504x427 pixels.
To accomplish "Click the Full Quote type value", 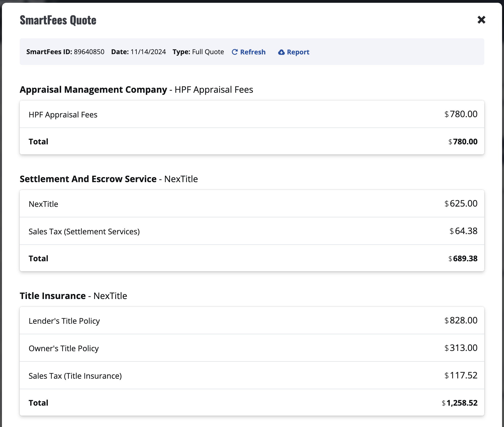I will (x=208, y=52).
